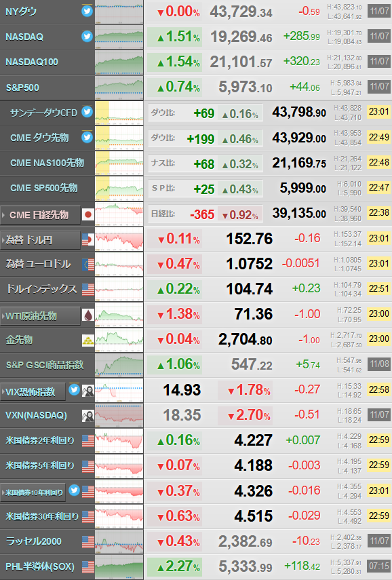Click the CME 日経先物 日経比 -365 value
Screen dimensions: 392x580
[x=202, y=214]
